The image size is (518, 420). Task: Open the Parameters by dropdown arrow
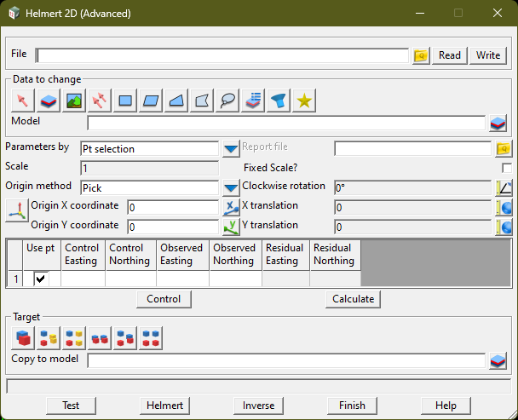(x=230, y=149)
